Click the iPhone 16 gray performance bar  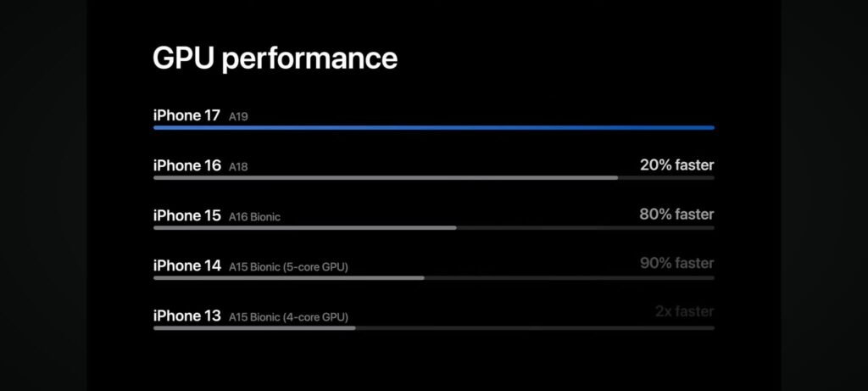coord(386,178)
